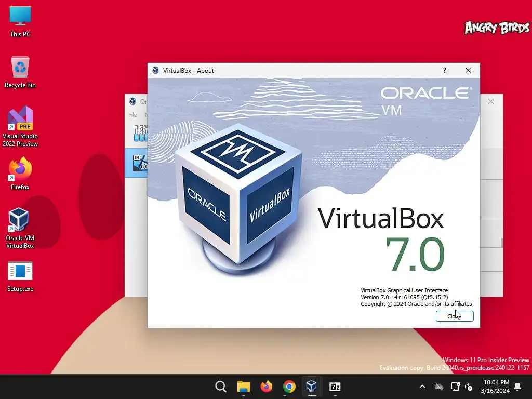This screenshot has width=532, height=399.
Task: Select the Firefox desktop shortcut
Action: pyautogui.click(x=20, y=174)
